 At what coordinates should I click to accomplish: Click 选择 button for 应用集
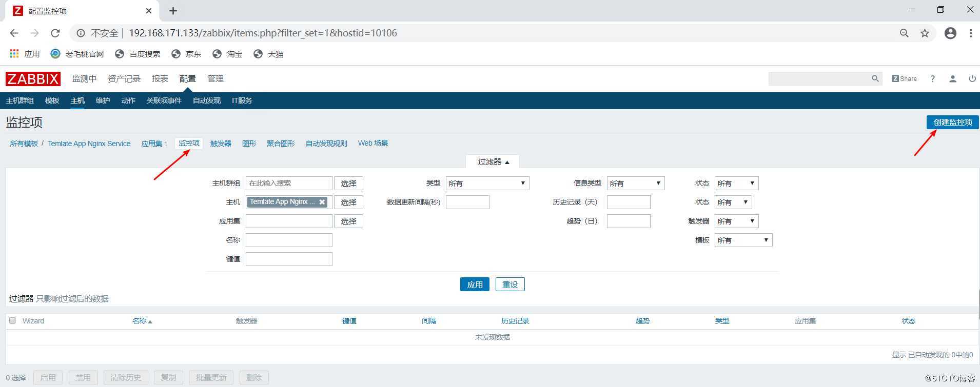tap(349, 221)
